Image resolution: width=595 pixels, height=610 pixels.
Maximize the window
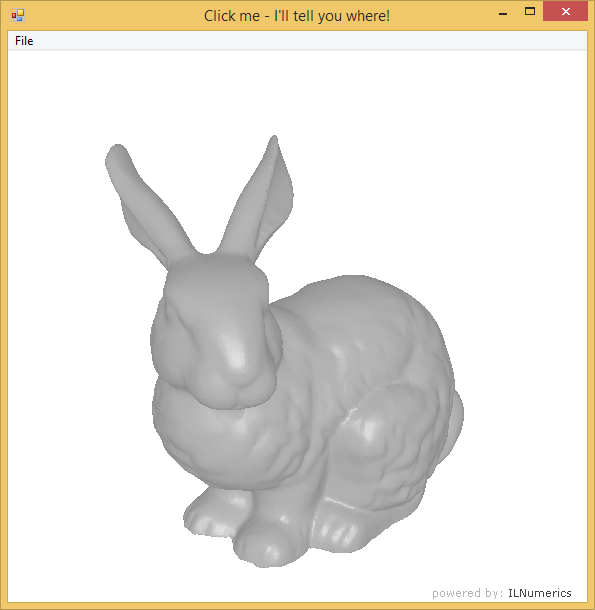[530, 12]
